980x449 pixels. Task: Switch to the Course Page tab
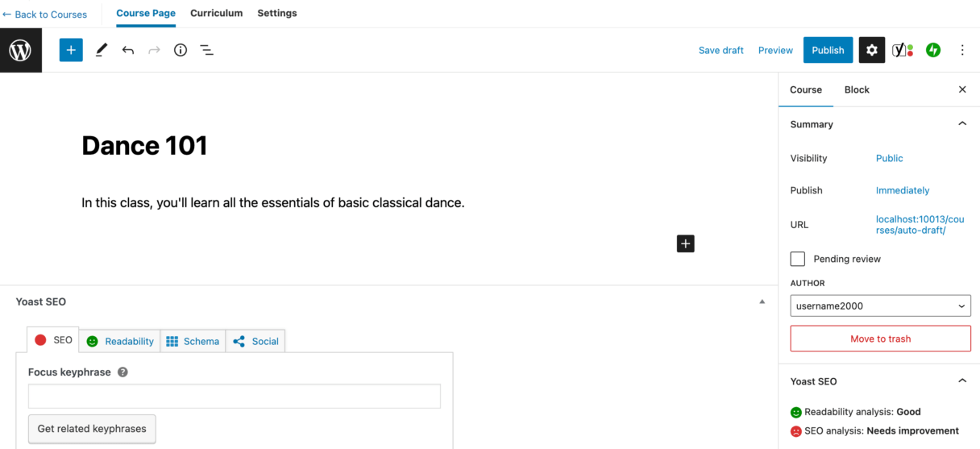146,13
